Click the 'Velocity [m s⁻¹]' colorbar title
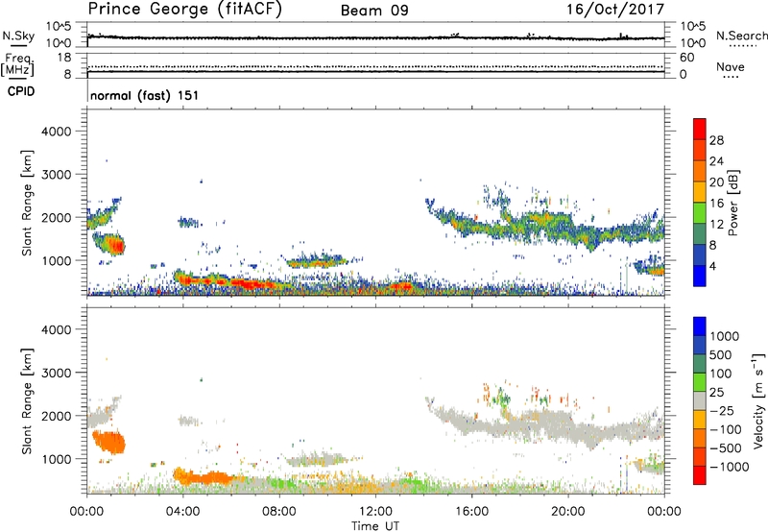The image size is (768, 532). 758,400
